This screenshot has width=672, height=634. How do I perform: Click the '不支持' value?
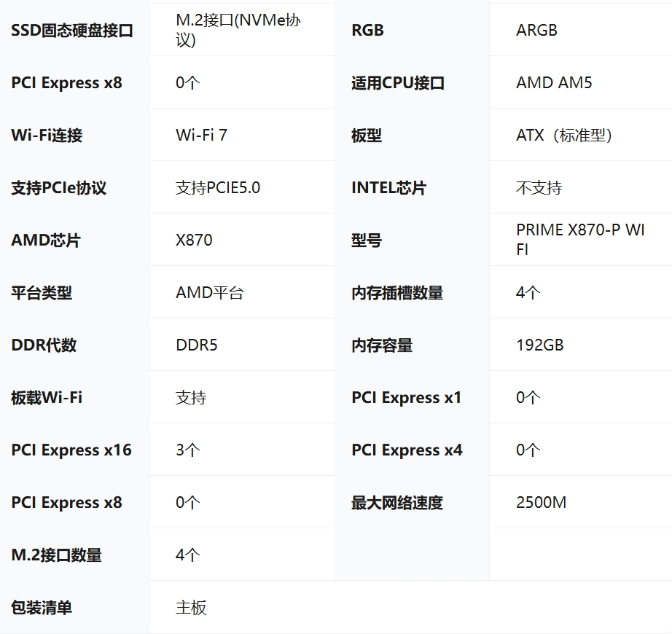(539, 187)
